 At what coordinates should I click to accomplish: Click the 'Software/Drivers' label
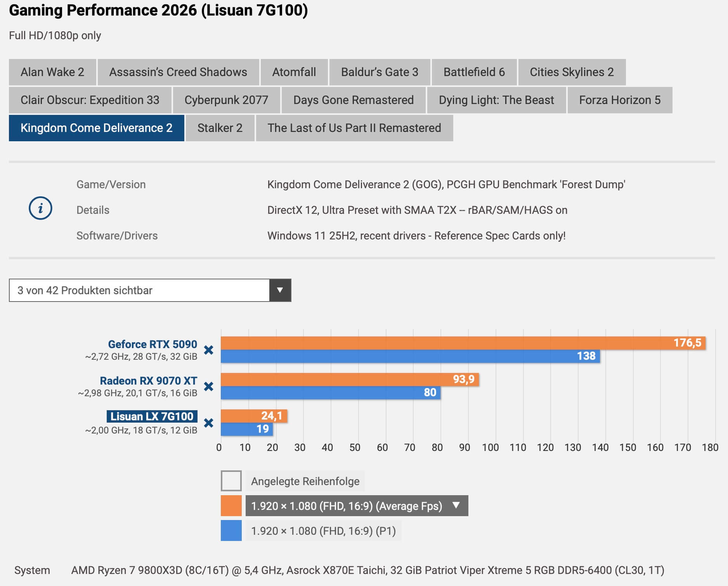[117, 236]
